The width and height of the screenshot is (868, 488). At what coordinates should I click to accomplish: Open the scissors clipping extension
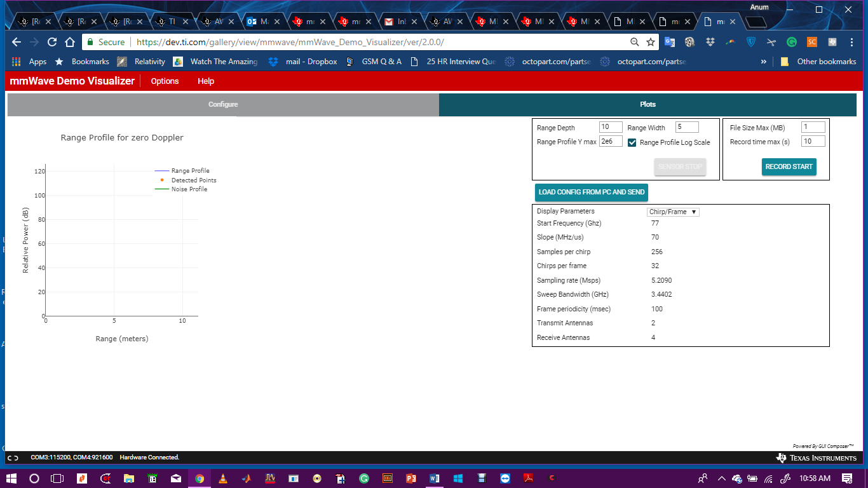point(771,42)
